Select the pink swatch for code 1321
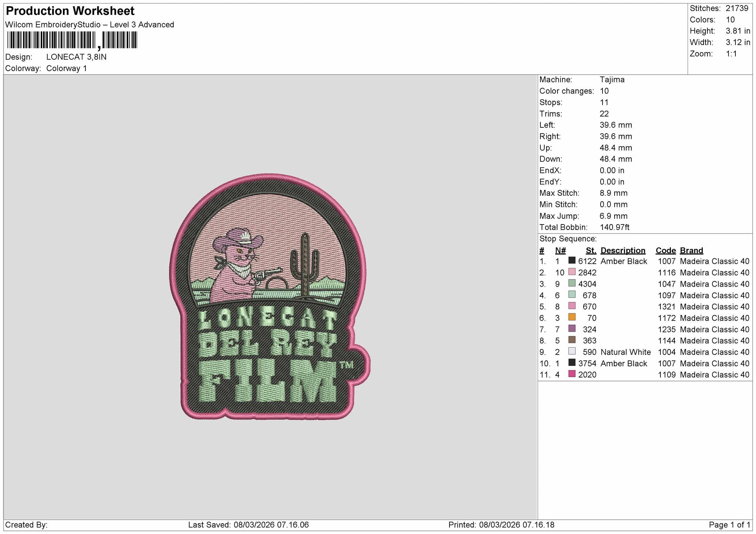 (x=572, y=306)
